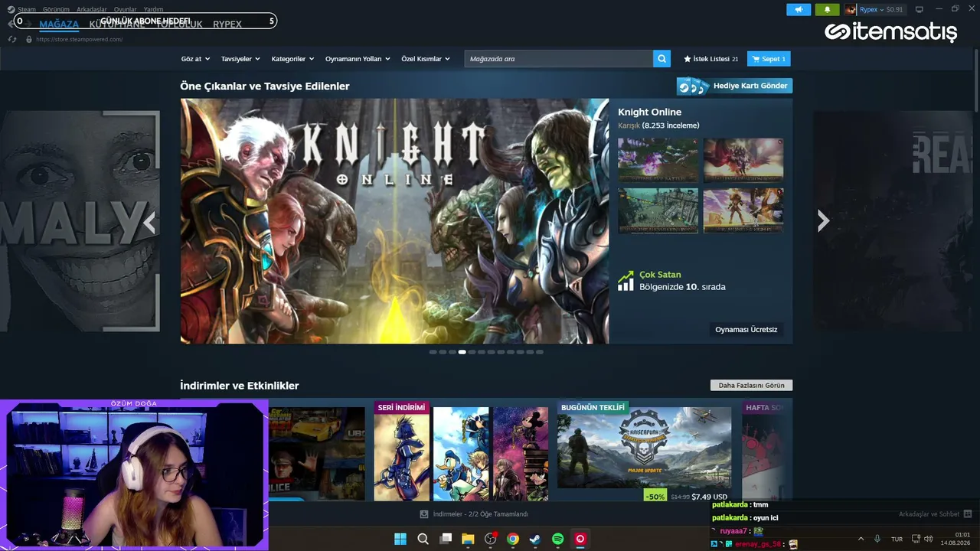
Task: Click the Çok Satan top seller label
Action: point(660,275)
